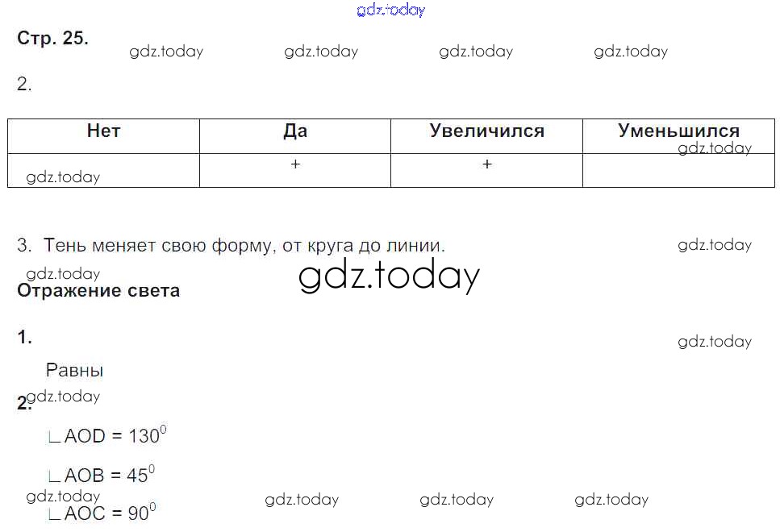Select the "Да" table header cell
The height and width of the screenshot is (532, 780).
(295, 131)
